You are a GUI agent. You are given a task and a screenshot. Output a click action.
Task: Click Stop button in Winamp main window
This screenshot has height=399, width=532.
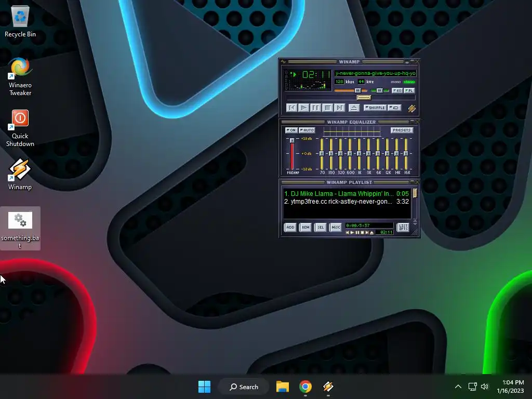point(327,108)
